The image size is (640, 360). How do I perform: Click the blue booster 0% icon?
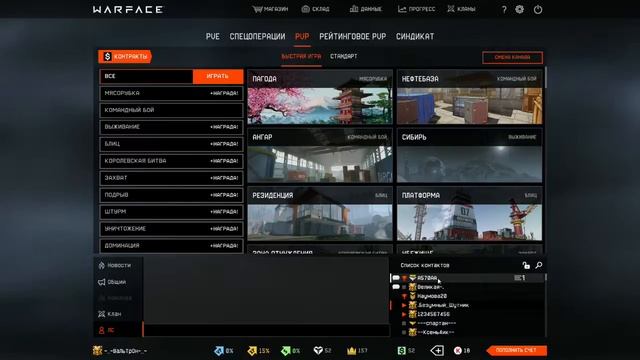[x=219, y=351]
